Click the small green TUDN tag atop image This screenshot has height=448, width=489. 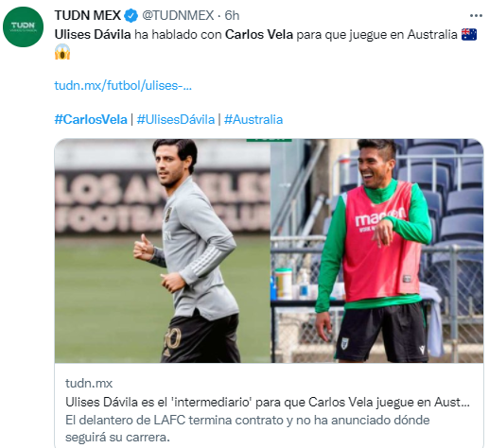(x=269, y=140)
